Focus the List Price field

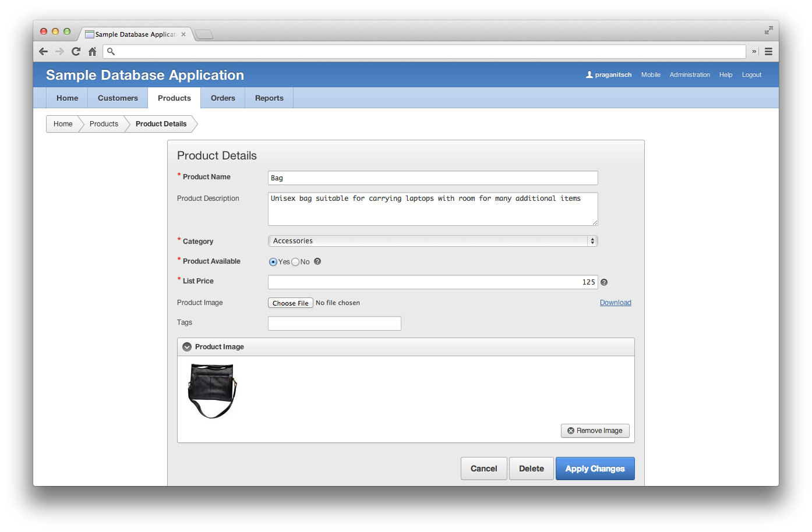point(433,282)
